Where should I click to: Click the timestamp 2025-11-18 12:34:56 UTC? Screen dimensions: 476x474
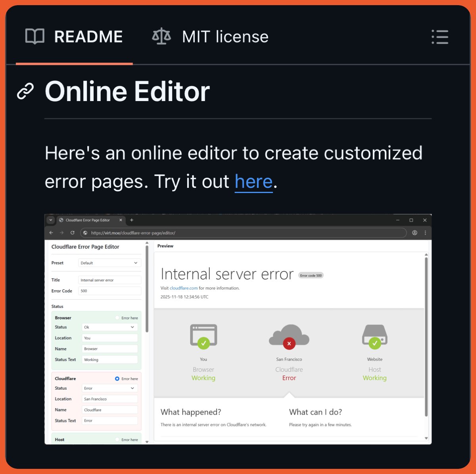(x=184, y=296)
